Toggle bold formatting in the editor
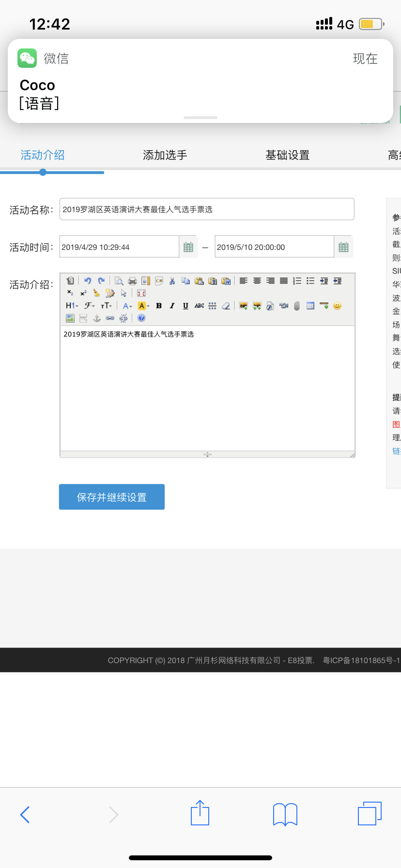401x868 pixels. click(x=159, y=306)
